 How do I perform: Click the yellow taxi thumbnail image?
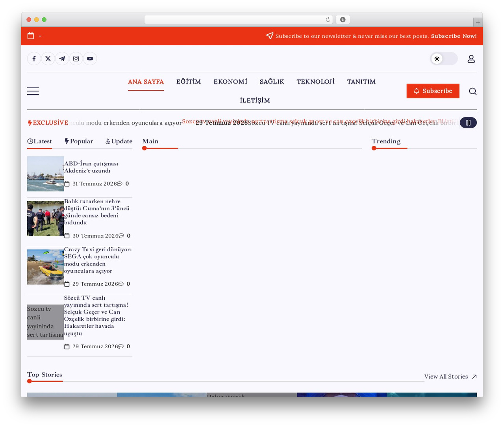tap(45, 267)
